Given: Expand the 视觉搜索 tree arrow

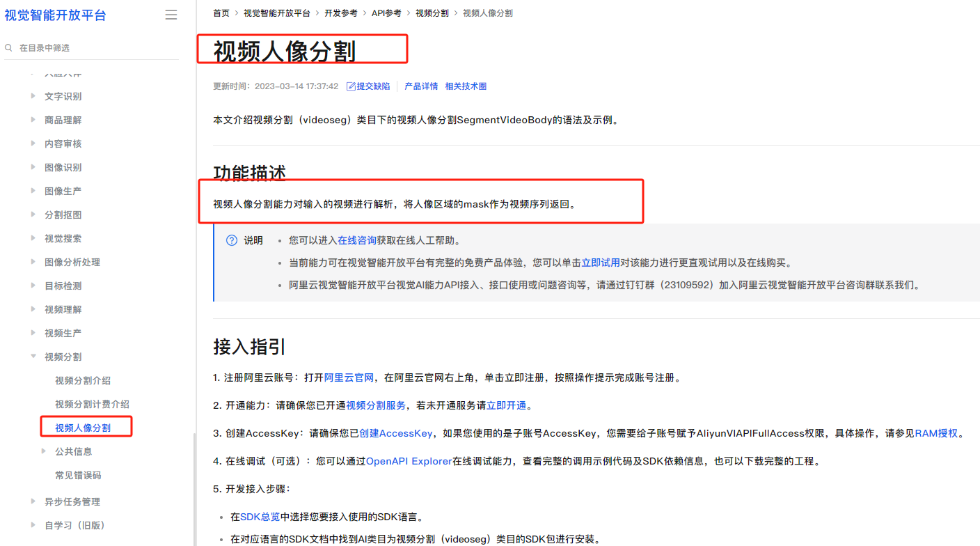Looking at the screenshot, I should point(33,238).
